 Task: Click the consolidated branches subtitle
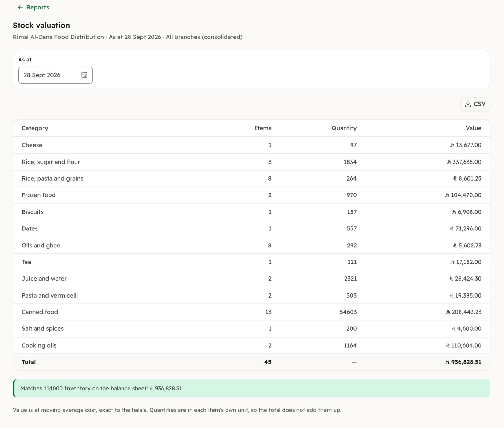(x=128, y=37)
